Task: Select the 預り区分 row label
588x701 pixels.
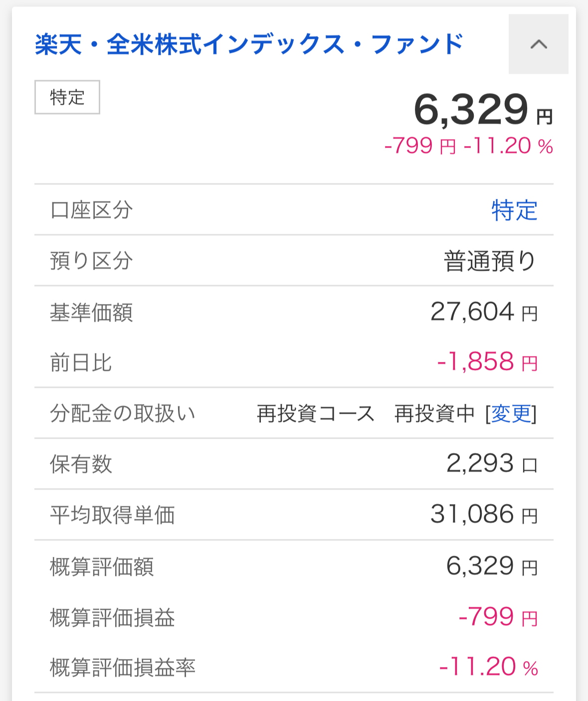Action: [x=91, y=261]
